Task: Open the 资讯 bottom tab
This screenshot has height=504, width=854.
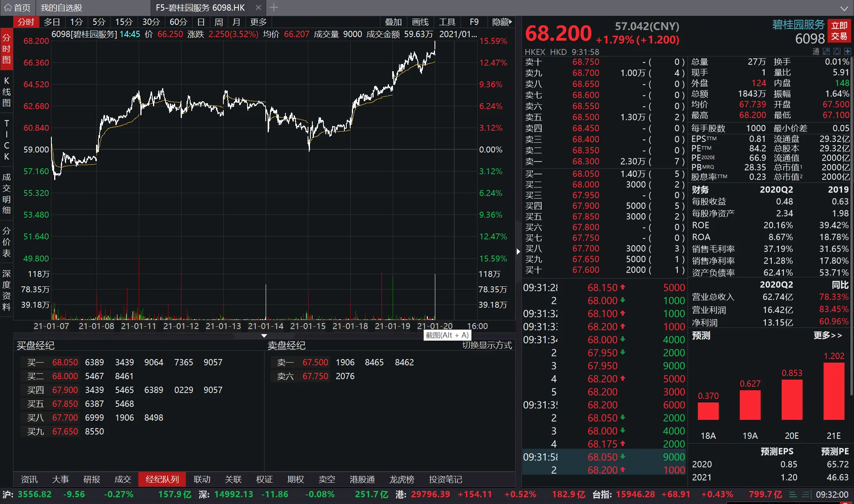Action: pyautogui.click(x=29, y=479)
